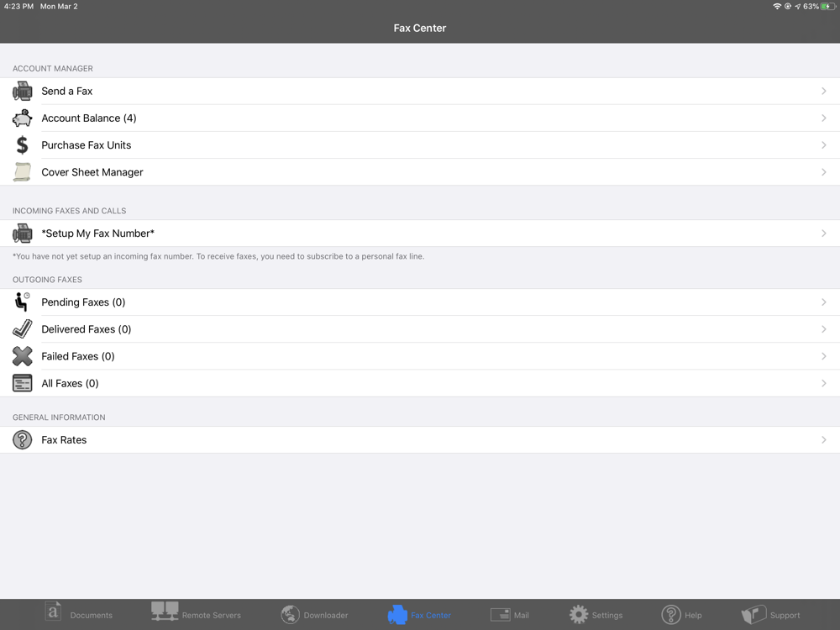Viewport: 840px width, 630px height.
Task: Open Purchase Fax Units chevron
Action: click(x=824, y=145)
